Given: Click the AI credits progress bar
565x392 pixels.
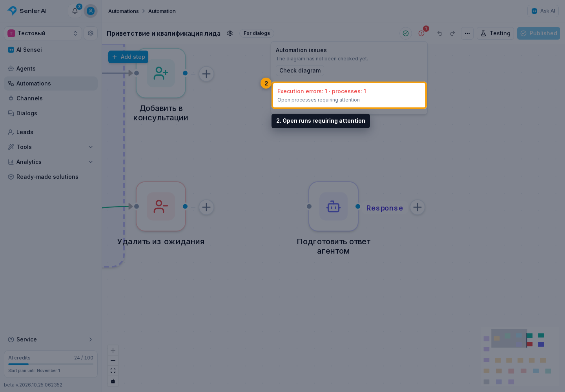Looking at the screenshot, I should pyautogui.click(x=51, y=364).
